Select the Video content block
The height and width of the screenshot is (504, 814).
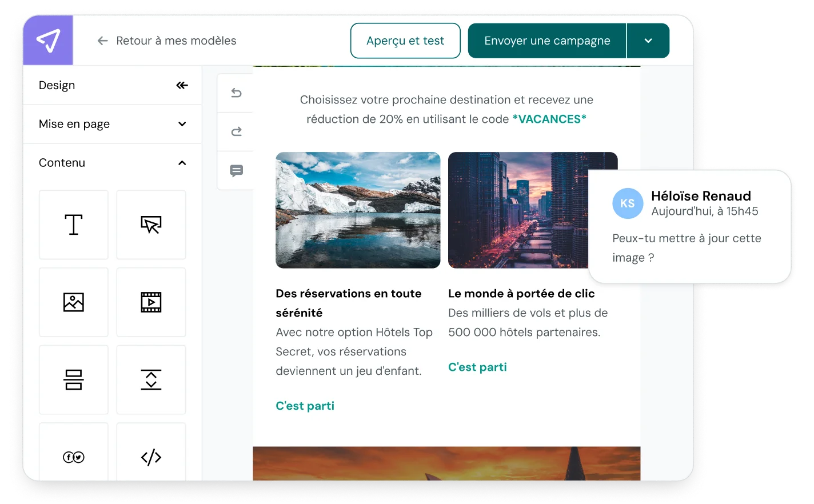(x=151, y=302)
